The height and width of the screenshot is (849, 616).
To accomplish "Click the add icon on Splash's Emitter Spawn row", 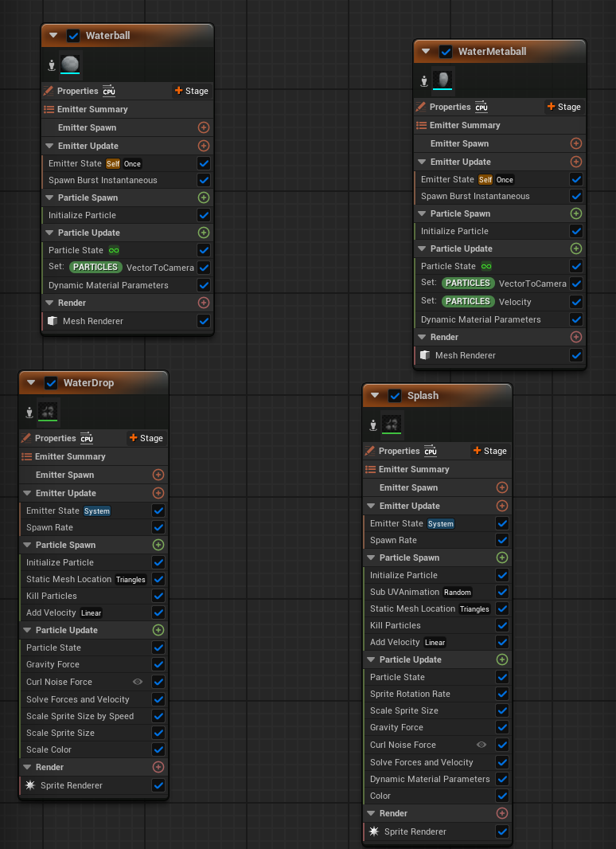I will (x=501, y=487).
